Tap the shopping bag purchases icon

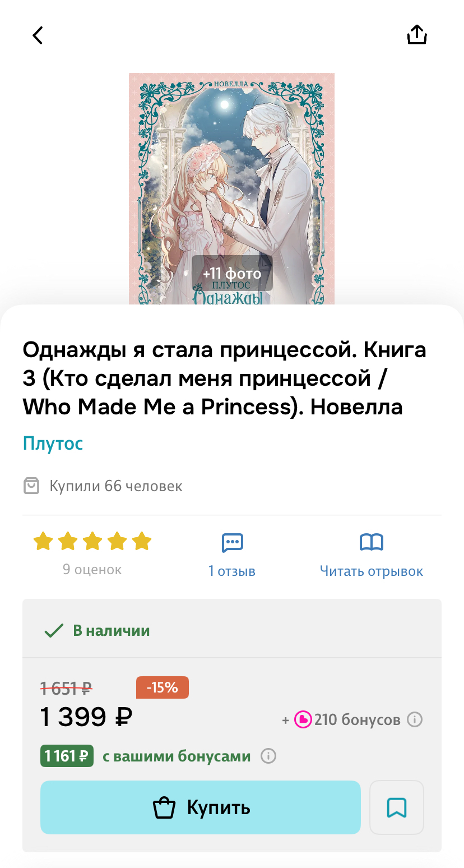pos(31,486)
